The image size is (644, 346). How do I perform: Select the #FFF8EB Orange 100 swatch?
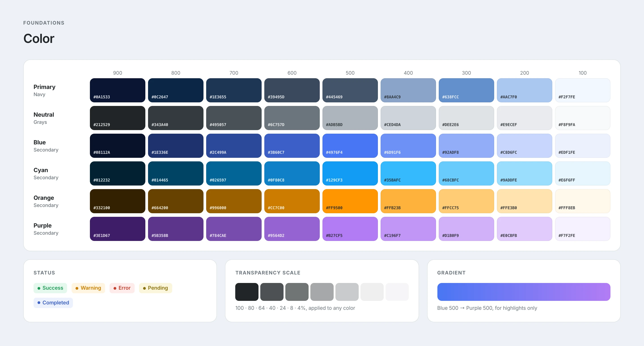pos(583,201)
